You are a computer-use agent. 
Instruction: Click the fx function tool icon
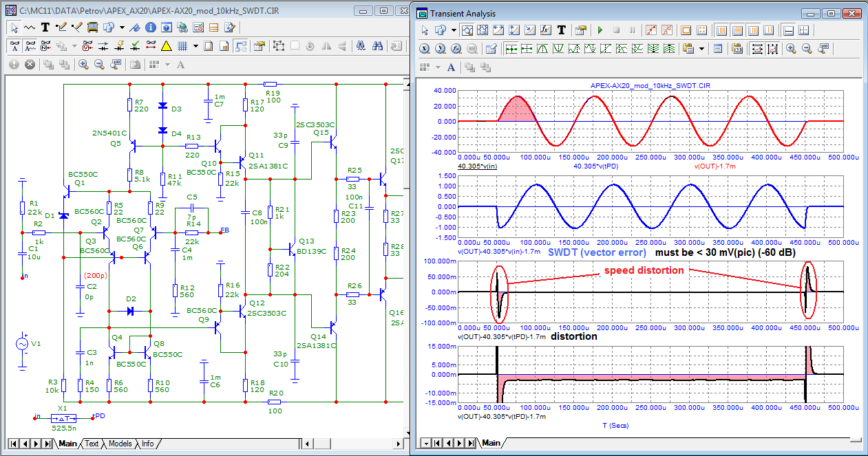(x=546, y=30)
